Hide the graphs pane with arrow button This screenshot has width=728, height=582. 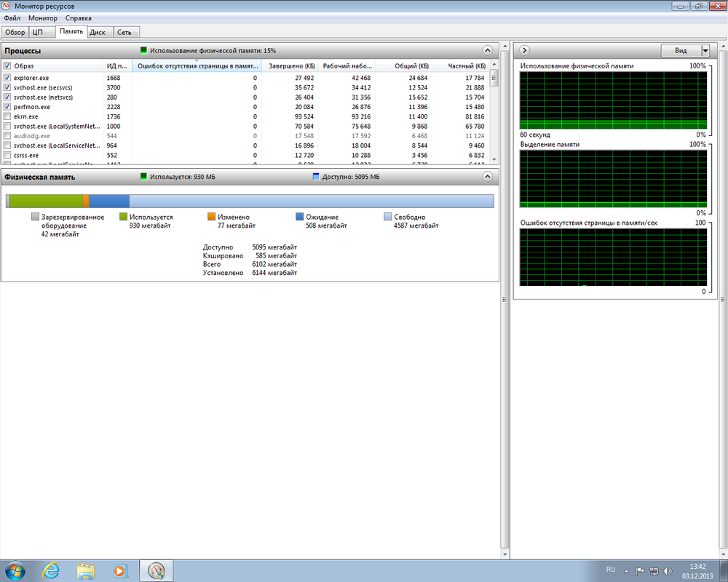coord(525,50)
